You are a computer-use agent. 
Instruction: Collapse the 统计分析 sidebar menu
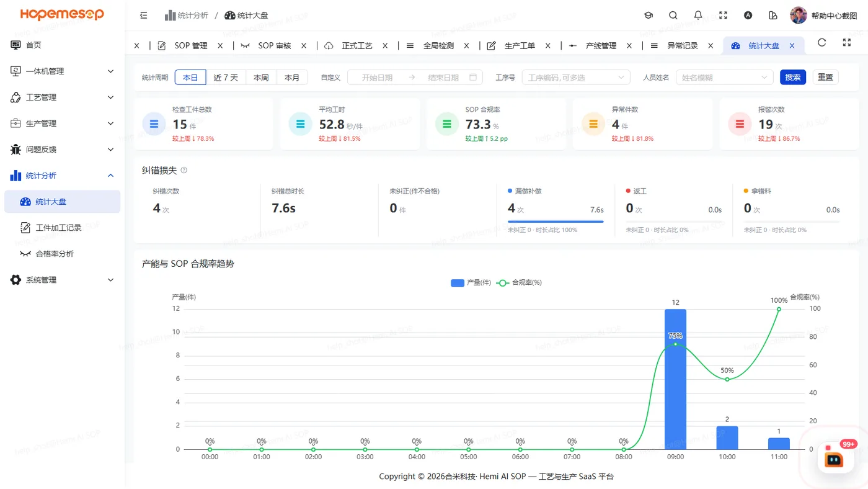pos(63,176)
